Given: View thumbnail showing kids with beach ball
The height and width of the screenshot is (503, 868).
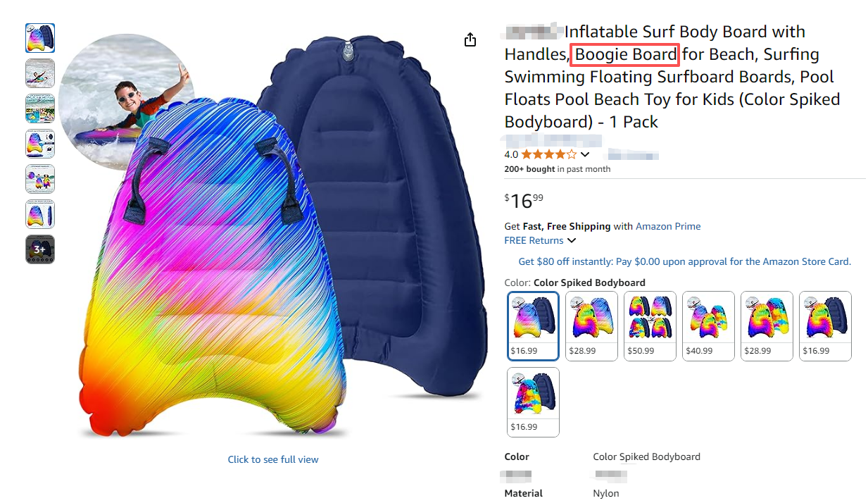Looking at the screenshot, I should pyautogui.click(x=40, y=179).
